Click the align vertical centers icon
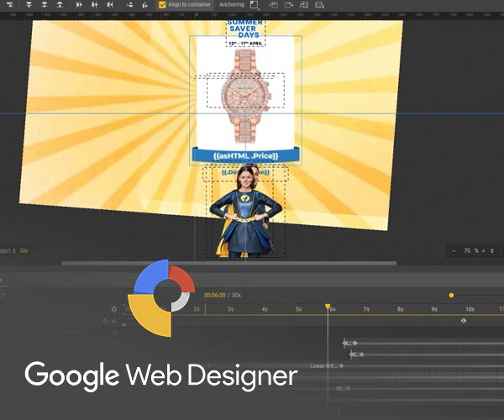 pyautogui.click(x=45, y=5)
